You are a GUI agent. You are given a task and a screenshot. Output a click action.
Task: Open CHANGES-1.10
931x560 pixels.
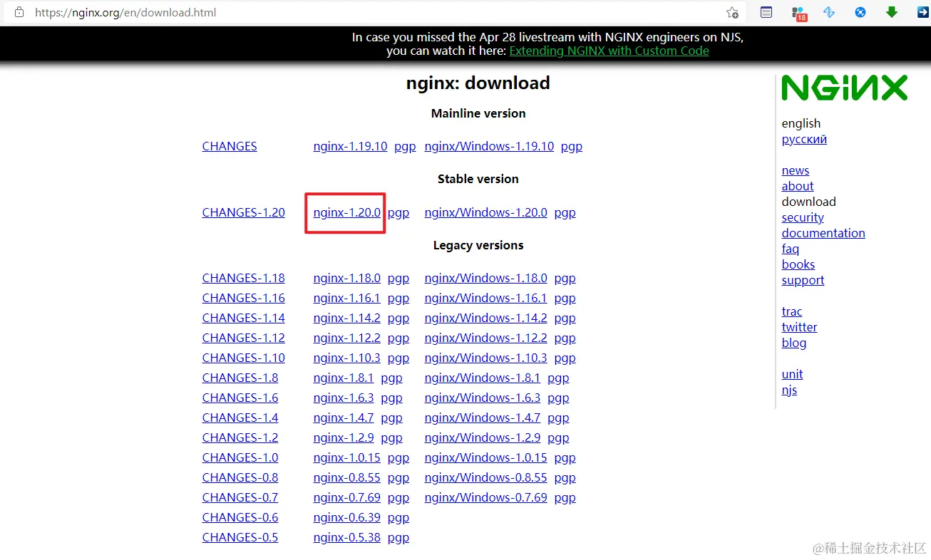click(243, 358)
